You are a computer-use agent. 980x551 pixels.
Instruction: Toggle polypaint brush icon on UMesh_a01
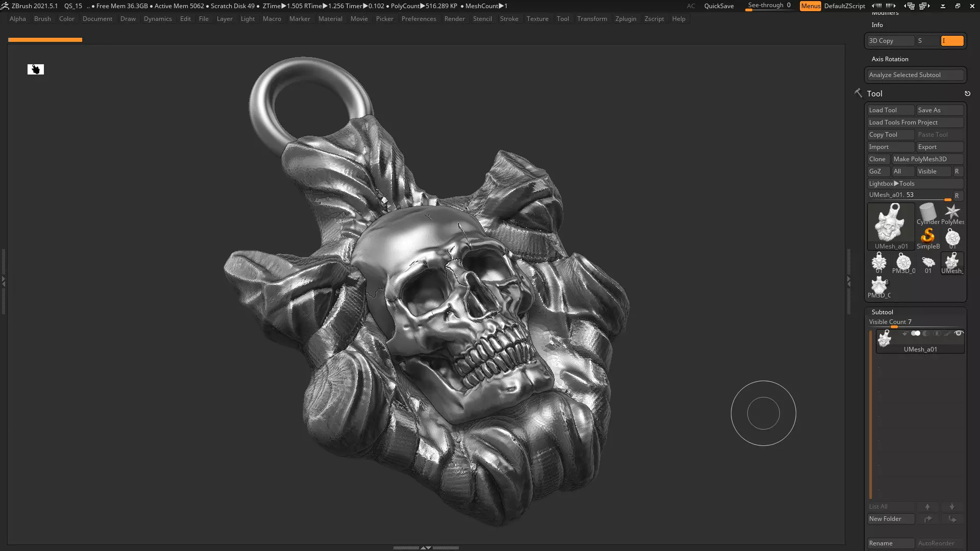948,334
